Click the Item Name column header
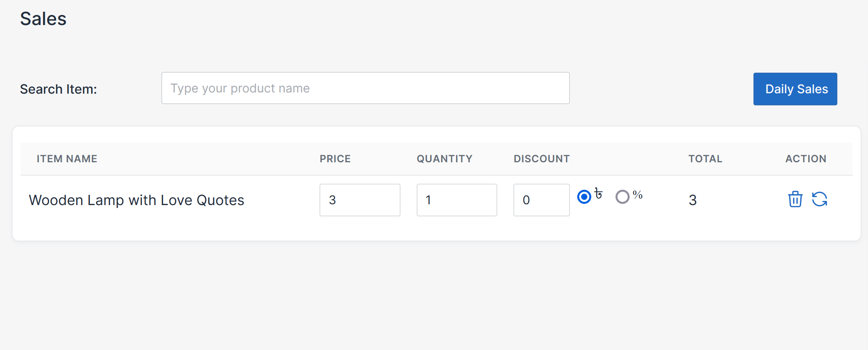This screenshot has width=868, height=350. point(67,159)
